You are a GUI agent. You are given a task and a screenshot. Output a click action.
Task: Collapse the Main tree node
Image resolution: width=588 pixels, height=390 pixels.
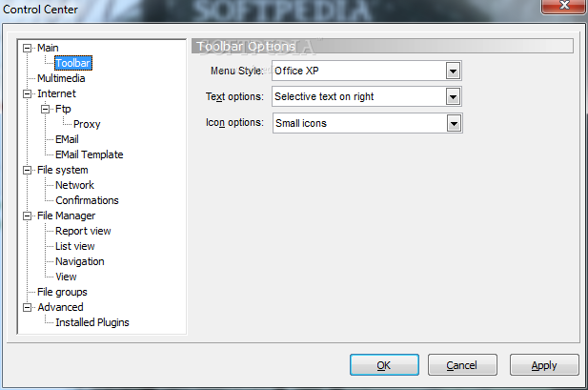(27, 48)
